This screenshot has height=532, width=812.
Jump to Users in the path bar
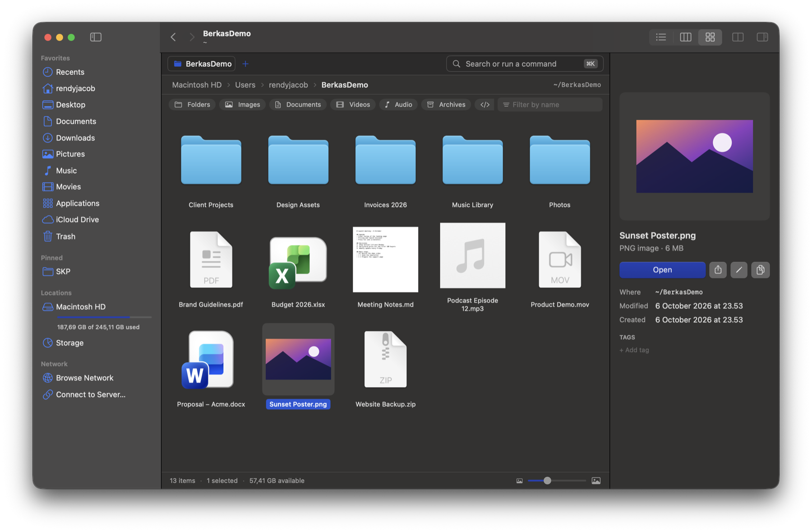tap(245, 85)
